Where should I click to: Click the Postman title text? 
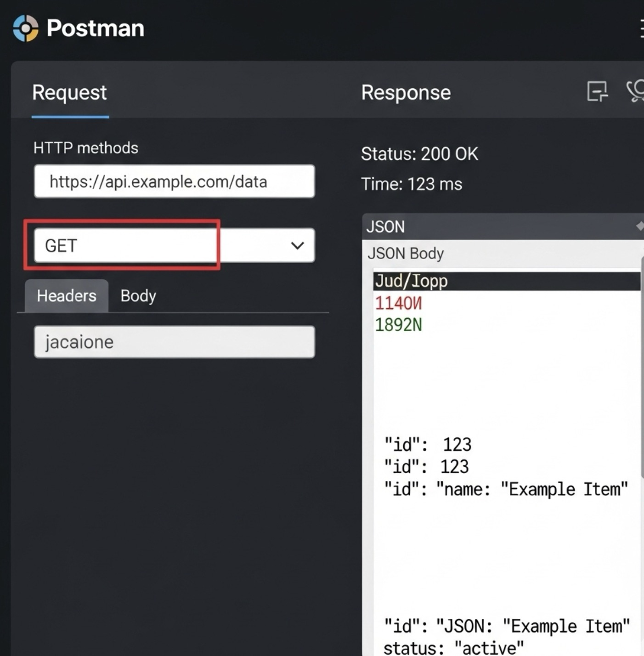click(96, 28)
